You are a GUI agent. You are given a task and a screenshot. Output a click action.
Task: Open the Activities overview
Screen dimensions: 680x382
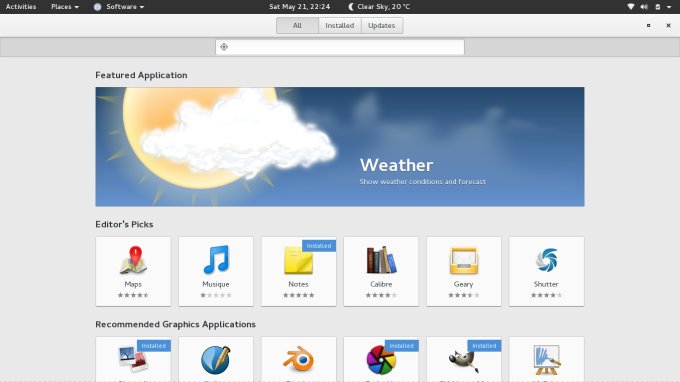(21, 7)
